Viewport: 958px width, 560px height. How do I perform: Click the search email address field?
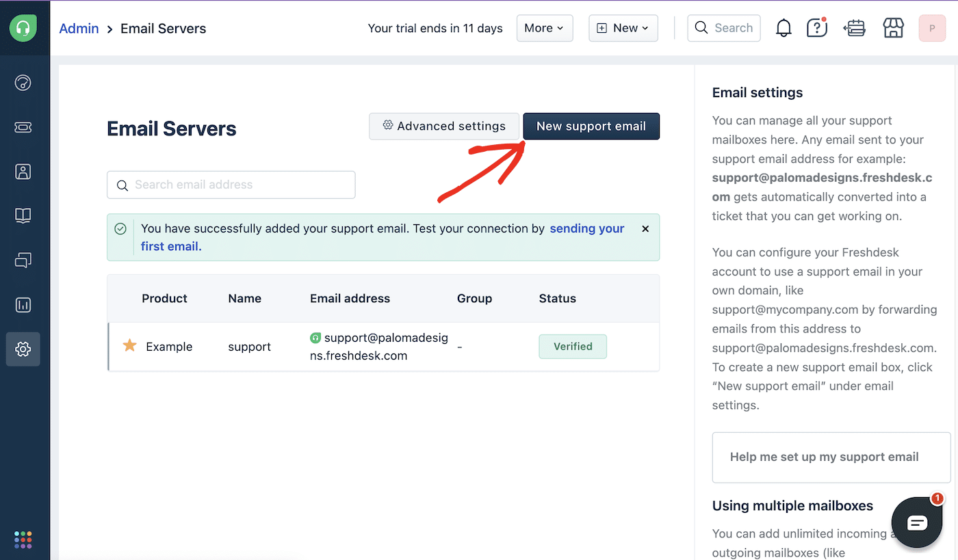tap(231, 185)
